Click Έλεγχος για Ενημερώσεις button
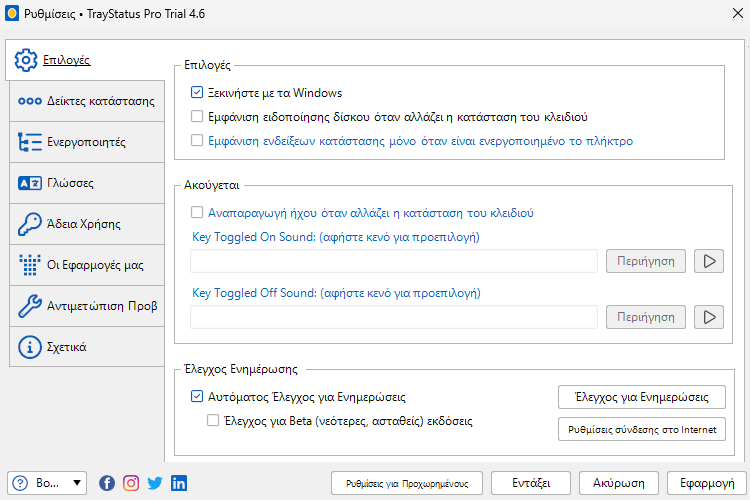The image size is (750, 500). [642, 397]
